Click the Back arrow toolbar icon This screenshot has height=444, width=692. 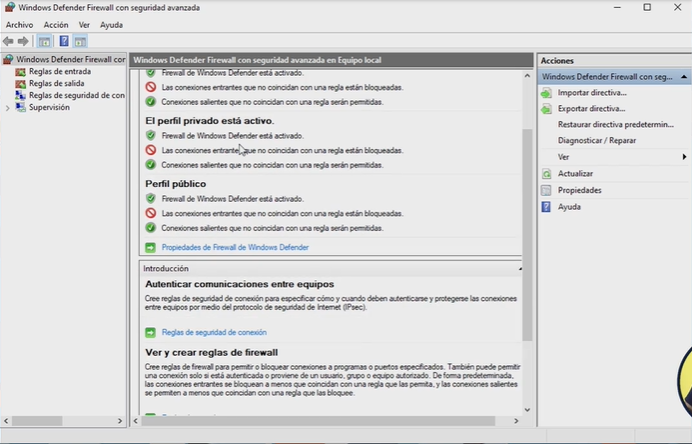click(8, 41)
